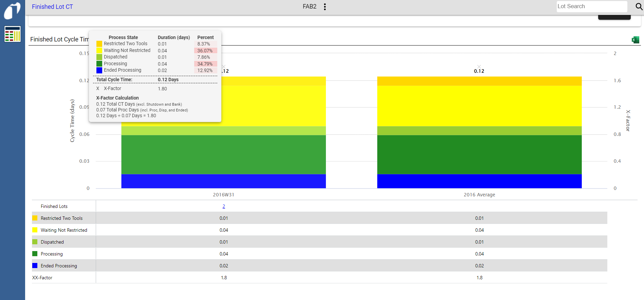Image resolution: width=644 pixels, height=300 pixels.
Task: Click into the Lot Search field
Action: click(x=591, y=6)
